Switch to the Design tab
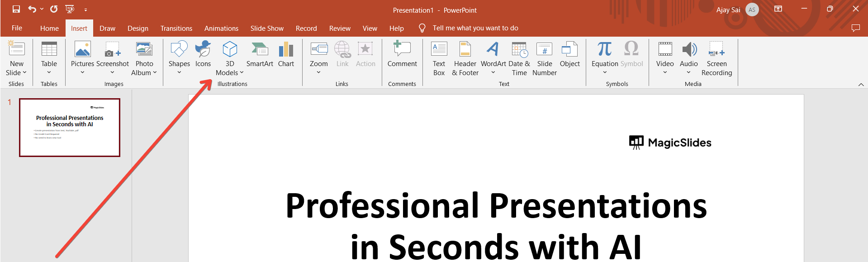This screenshot has height=262, width=868. 138,28
